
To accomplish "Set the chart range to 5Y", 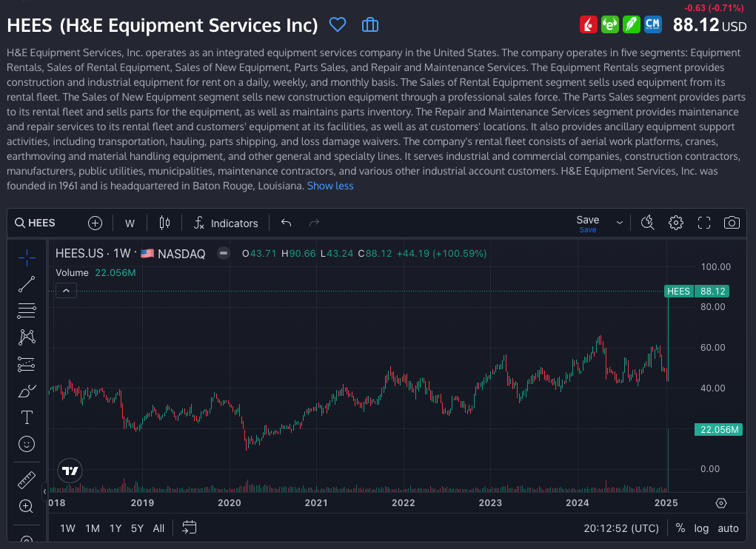I will coord(137,528).
